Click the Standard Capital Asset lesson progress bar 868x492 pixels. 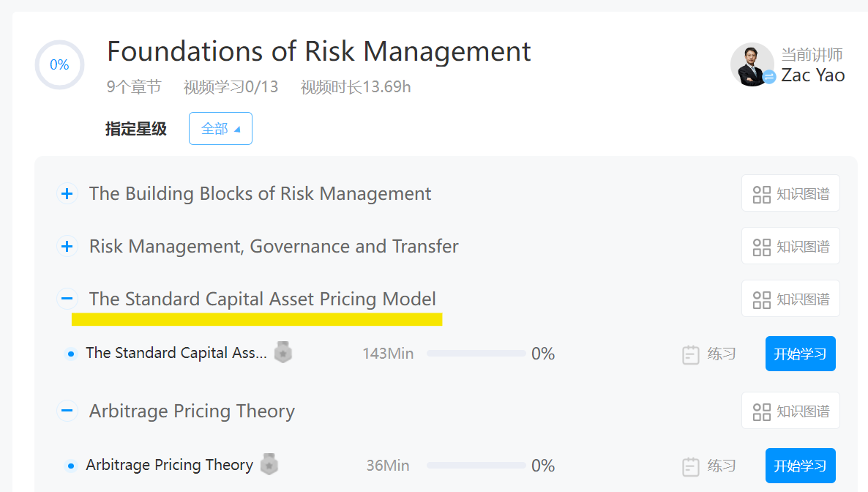point(476,354)
